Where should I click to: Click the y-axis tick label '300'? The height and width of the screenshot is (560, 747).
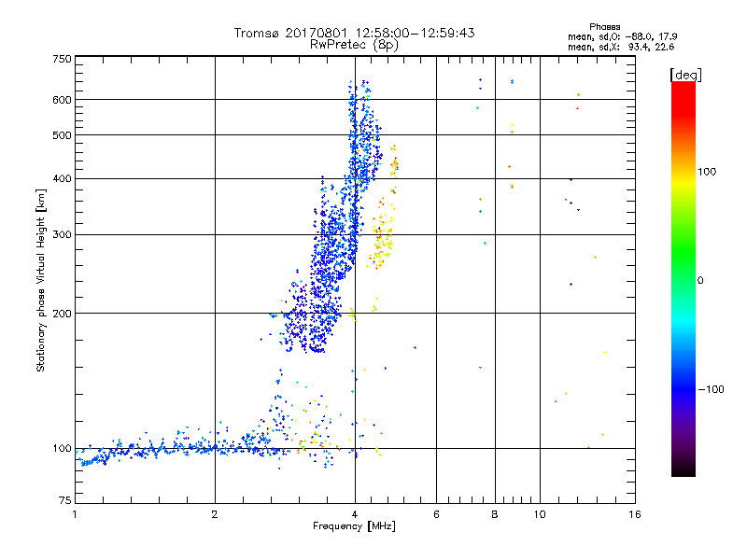pos(63,235)
